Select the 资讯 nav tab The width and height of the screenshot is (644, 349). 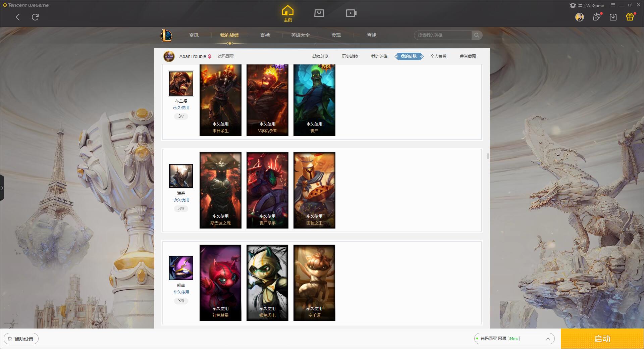pos(194,35)
